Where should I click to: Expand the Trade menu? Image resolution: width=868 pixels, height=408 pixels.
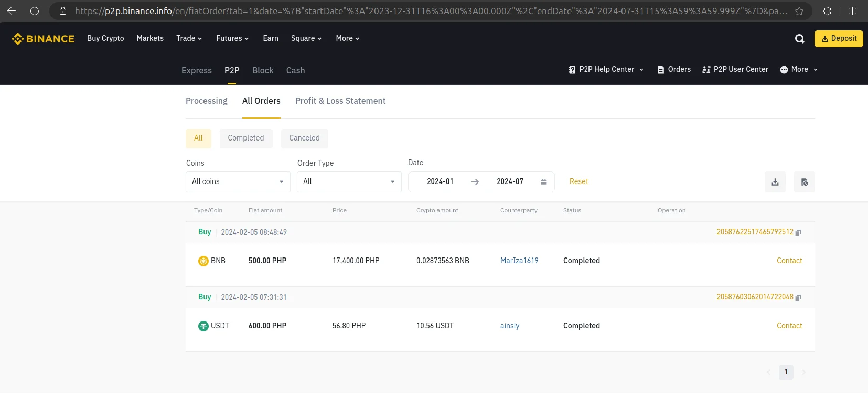[189, 38]
